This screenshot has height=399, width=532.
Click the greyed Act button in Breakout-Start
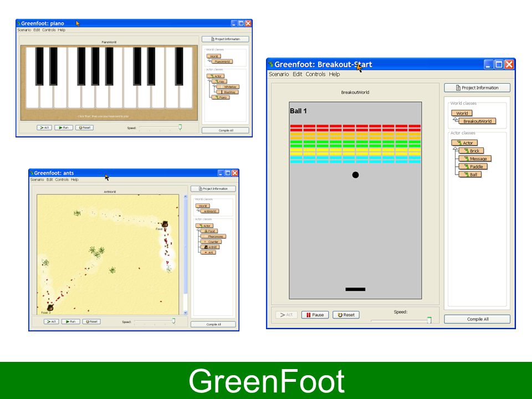[x=286, y=315]
